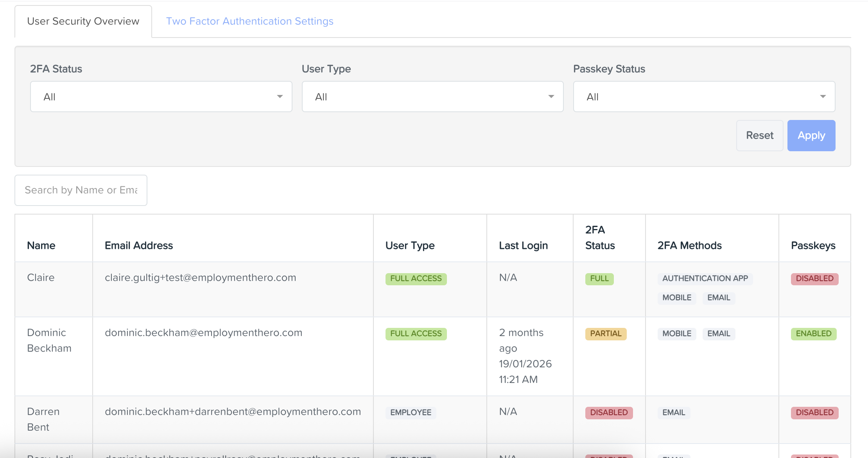Click Darren Bent's EMPLOYEE user type badge
Screen dimensions: 868x458
click(411, 413)
